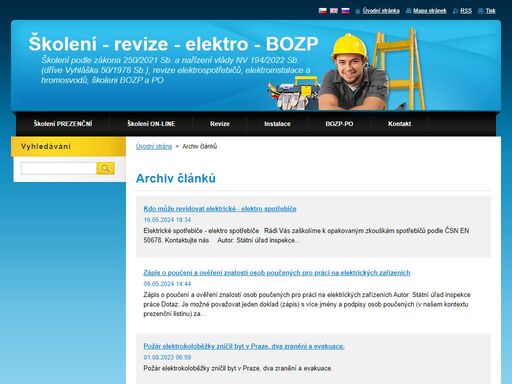Viewport: 512px width, 384px height.
Task: Click the home icon beside Úvodní stránka
Action: pos(358,11)
